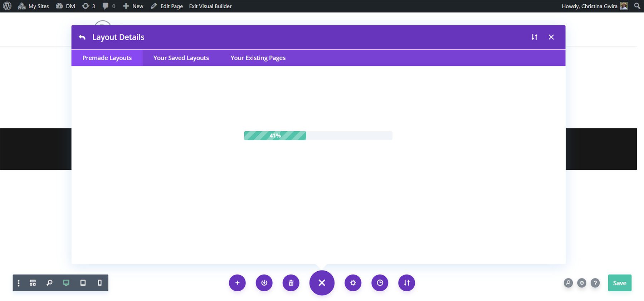Switch to Your Existing Pages tab

click(x=258, y=58)
